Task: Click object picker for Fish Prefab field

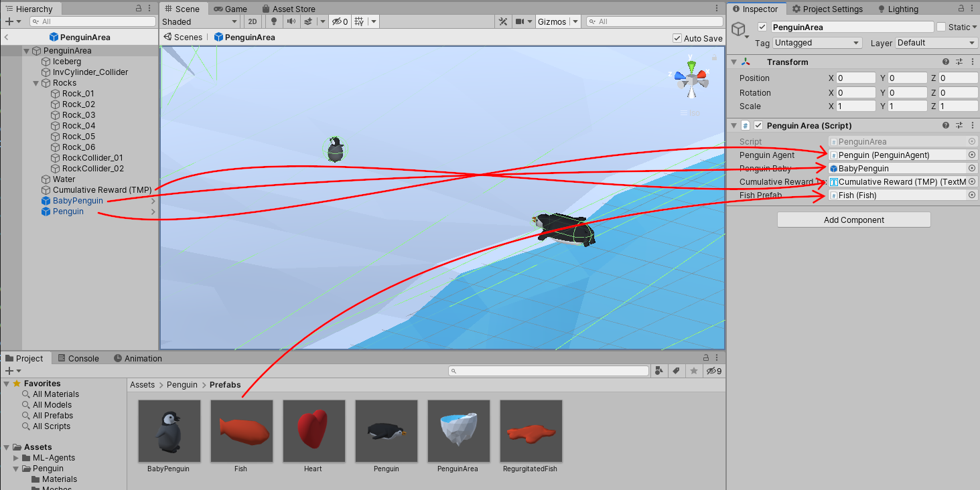Action: pyautogui.click(x=972, y=195)
